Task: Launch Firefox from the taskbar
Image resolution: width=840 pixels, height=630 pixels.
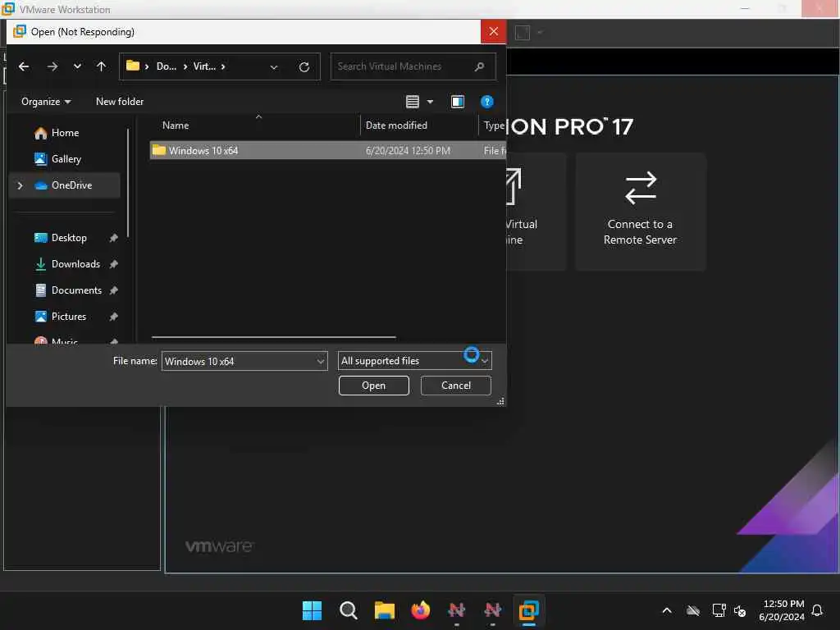Action: [421, 610]
